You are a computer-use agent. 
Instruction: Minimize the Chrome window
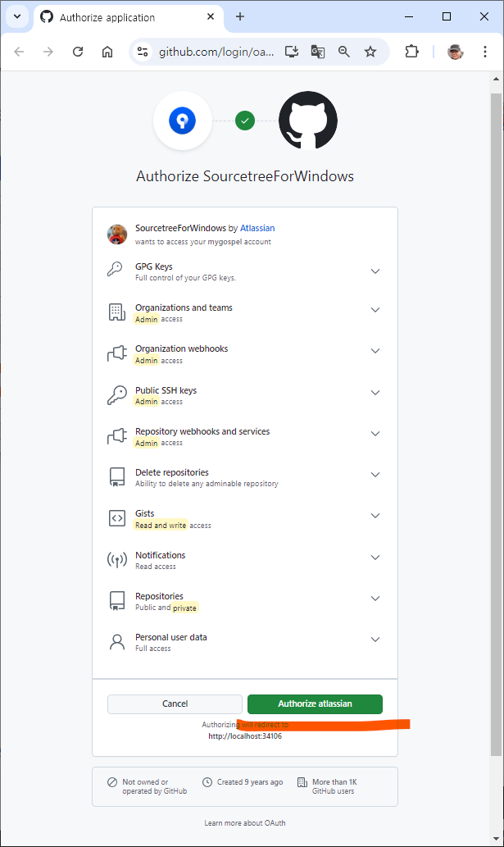point(409,16)
